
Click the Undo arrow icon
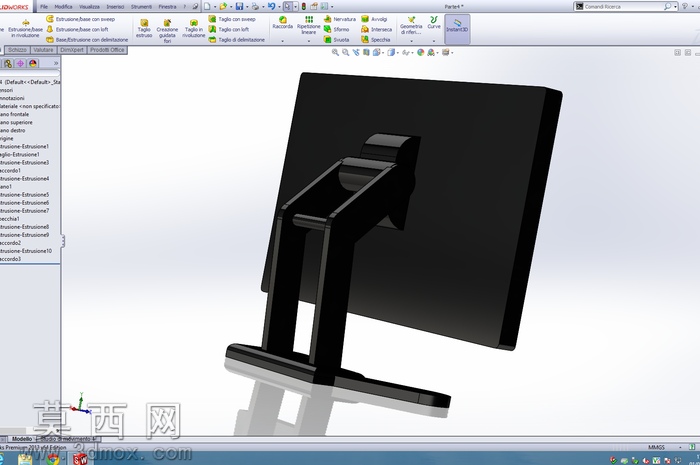(271, 6)
